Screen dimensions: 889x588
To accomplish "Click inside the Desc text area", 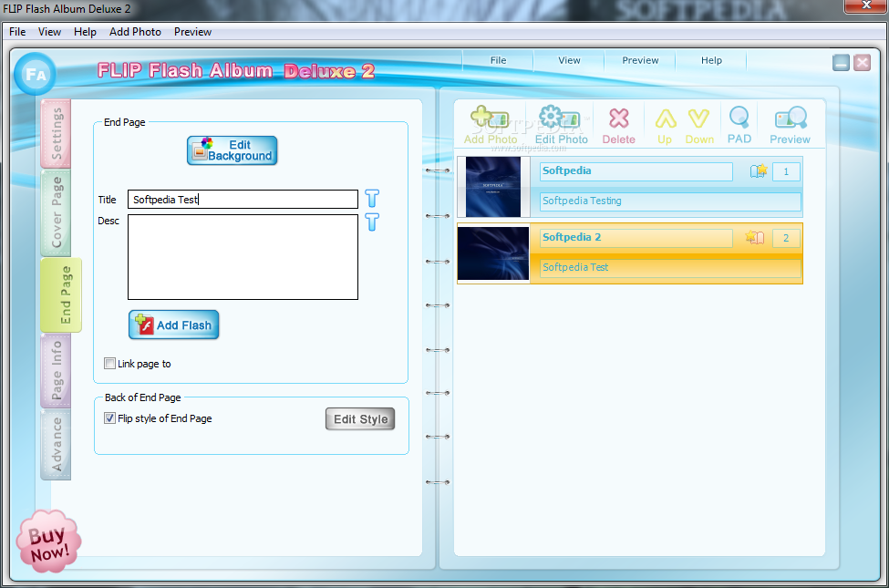I will pos(243,257).
